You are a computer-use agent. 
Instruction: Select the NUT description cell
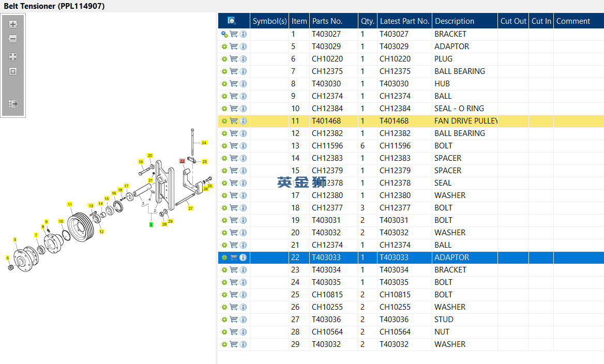point(465,331)
